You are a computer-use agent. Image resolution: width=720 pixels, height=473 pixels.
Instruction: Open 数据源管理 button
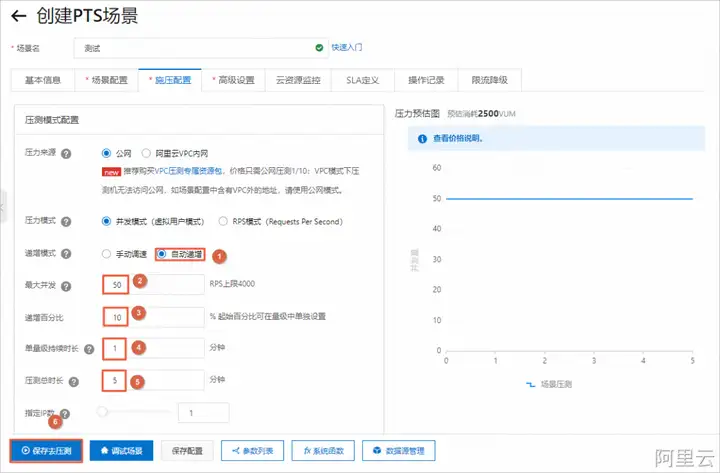click(x=399, y=451)
